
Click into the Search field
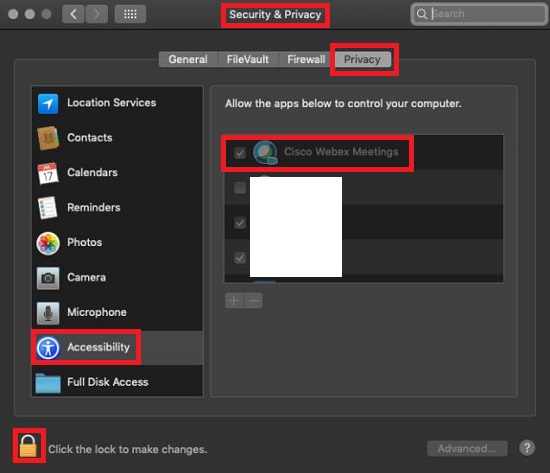coord(479,14)
